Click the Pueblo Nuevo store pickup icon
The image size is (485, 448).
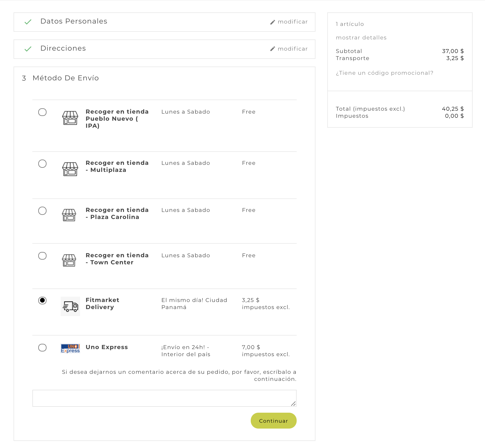[x=70, y=118]
